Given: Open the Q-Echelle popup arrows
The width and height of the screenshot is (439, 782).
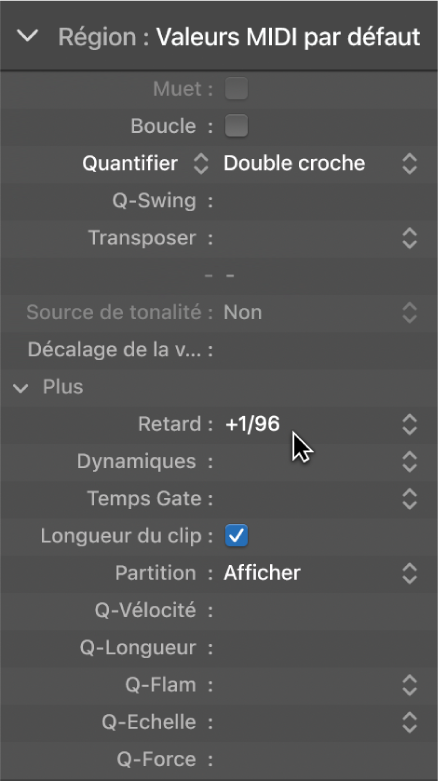Looking at the screenshot, I should [x=409, y=722].
